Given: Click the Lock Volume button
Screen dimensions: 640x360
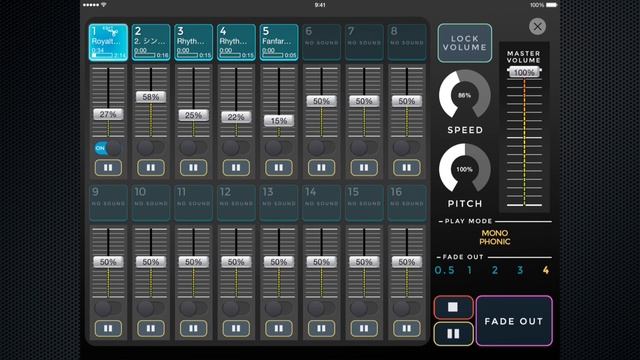Looking at the screenshot, I should pyautogui.click(x=465, y=43).
